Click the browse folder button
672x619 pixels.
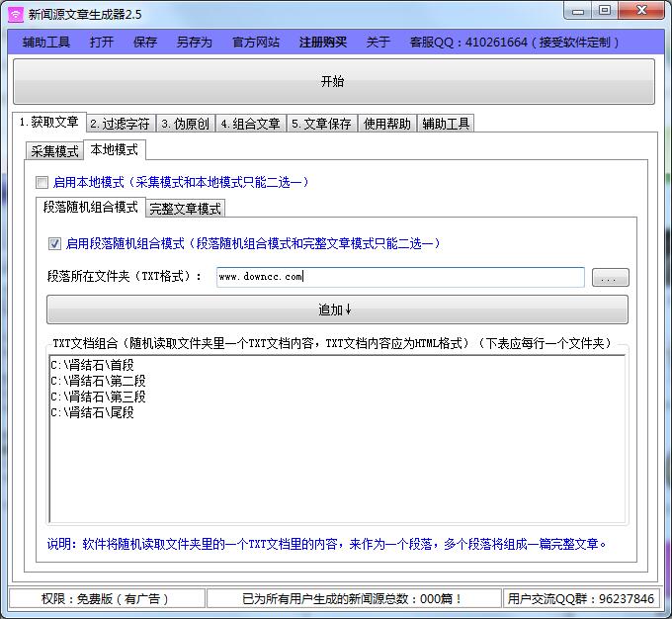611,277
